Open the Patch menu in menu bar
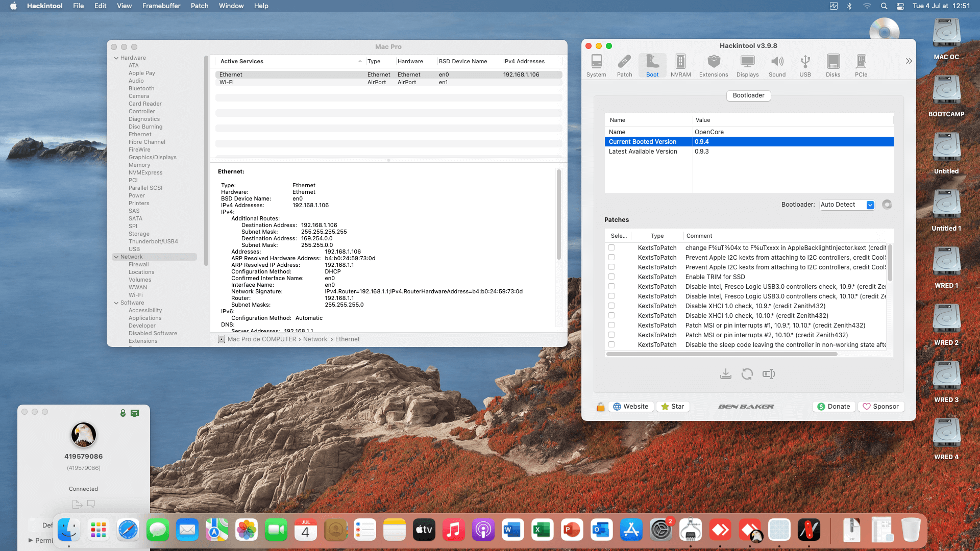The height and width of the screenshot is (551, 980). (x=200, y=6)
